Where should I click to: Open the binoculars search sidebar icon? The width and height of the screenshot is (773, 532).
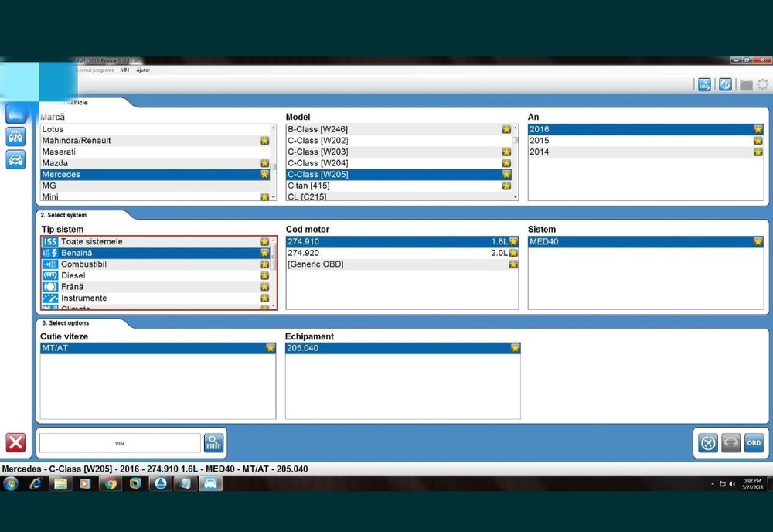click(15, 137)
